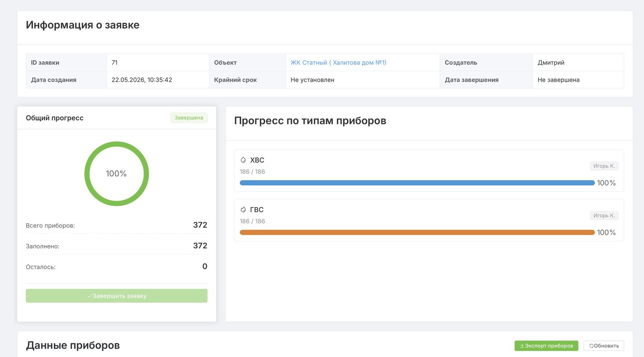The image size is (644, 357).
Task: Click the ГВС device type title
Action: pos(257,210)
